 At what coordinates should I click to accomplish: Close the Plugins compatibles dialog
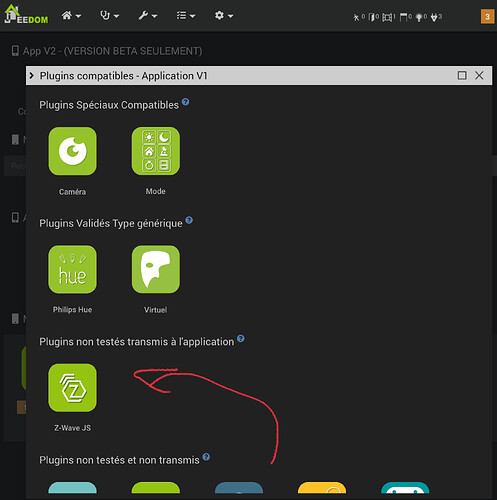(x=479, y=75)
